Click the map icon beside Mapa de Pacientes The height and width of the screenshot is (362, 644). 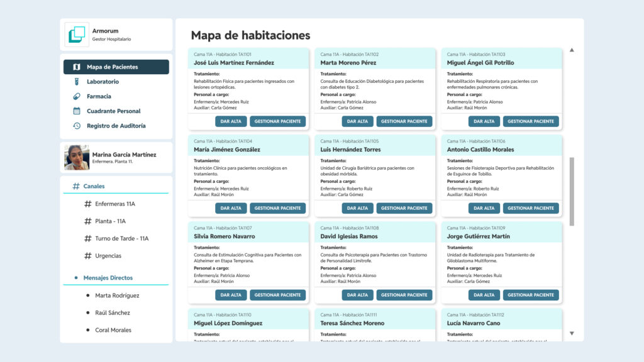77,67
